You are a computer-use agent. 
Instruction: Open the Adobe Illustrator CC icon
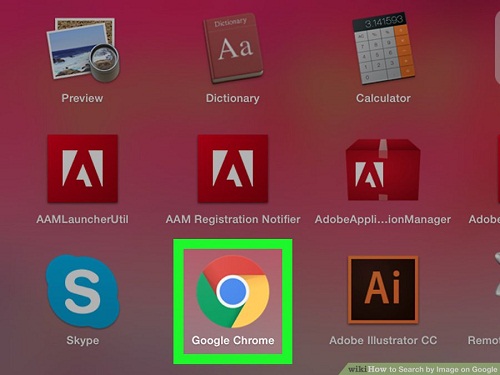383,290
